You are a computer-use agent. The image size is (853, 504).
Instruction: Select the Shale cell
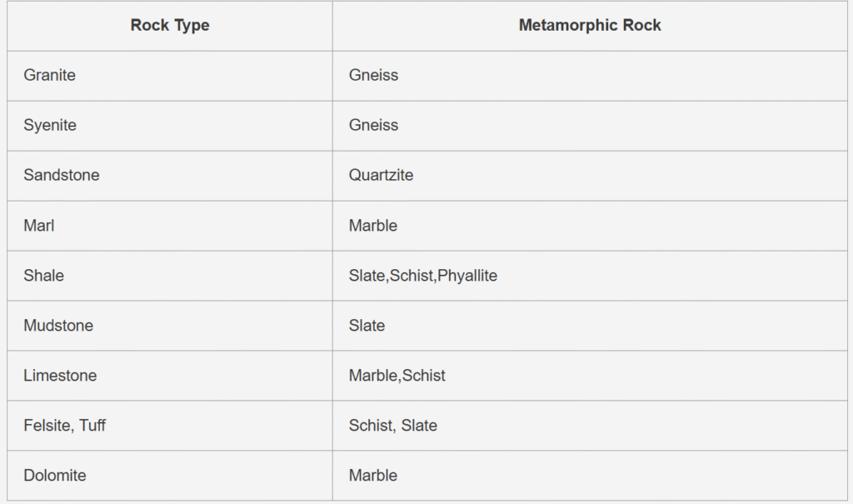[44, 276]
